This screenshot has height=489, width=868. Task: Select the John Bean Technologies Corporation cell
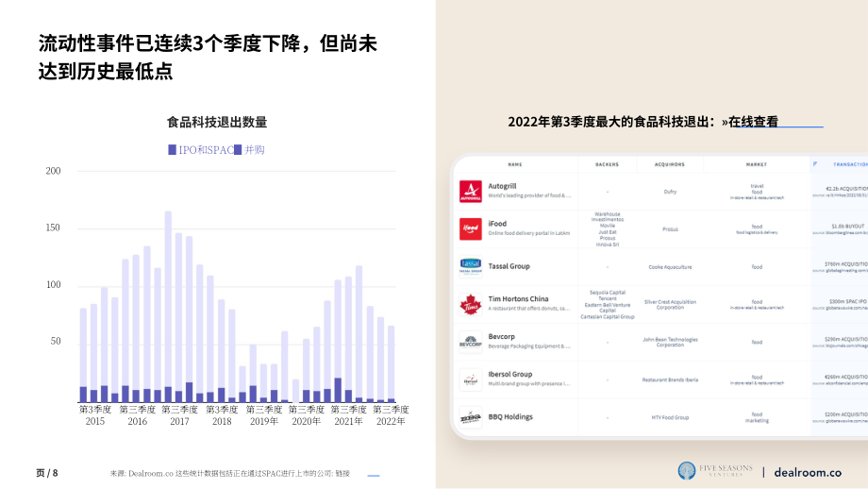click(670, 343)
